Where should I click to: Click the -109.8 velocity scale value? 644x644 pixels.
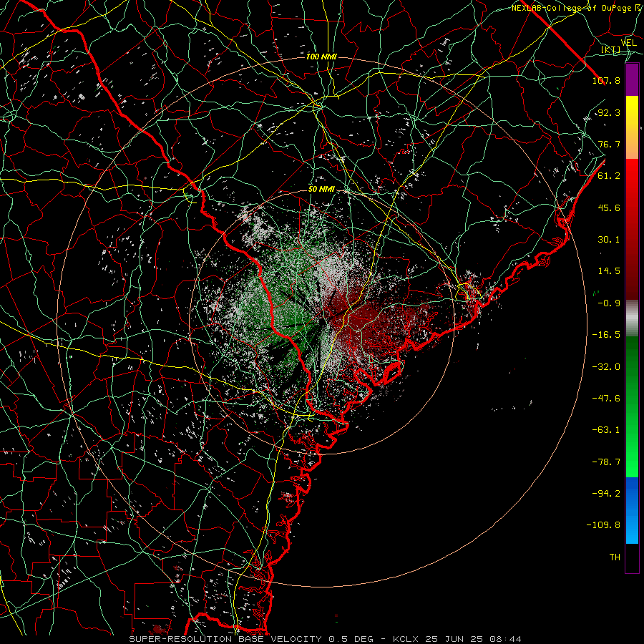pyautogui.click(x=604, y=525)
